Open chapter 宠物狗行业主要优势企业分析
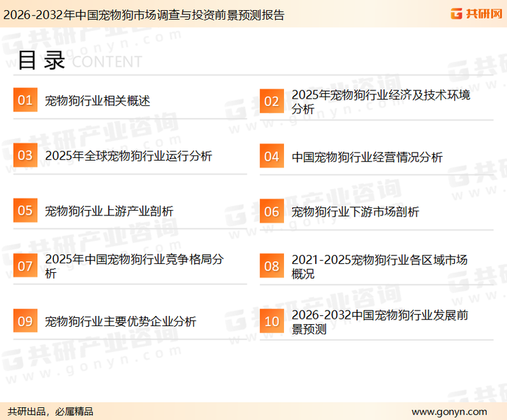Screen dimensions: 507x420 pos(120,321)
